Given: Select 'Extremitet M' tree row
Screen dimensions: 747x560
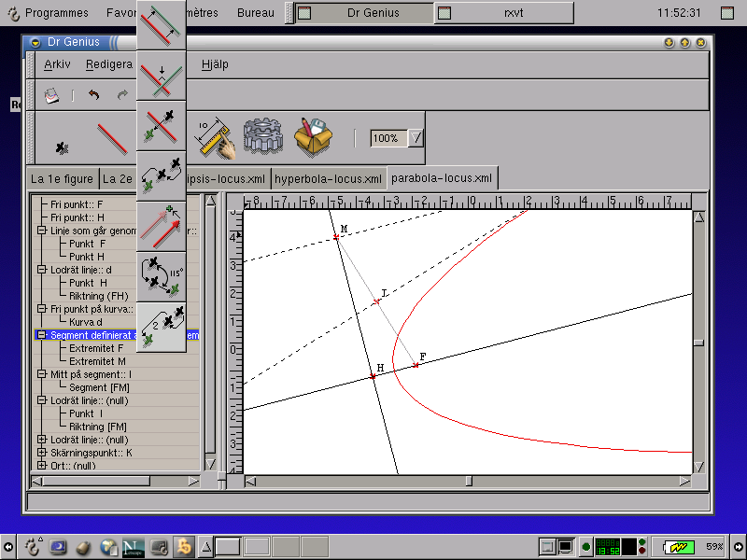Looking at the screenshot, I should tap(116, 361).
